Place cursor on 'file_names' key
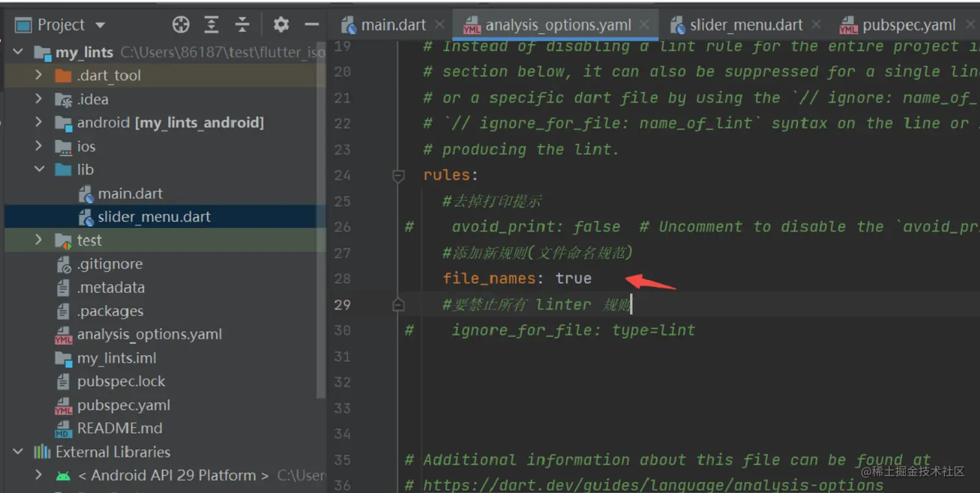 [x=489, y=279]
